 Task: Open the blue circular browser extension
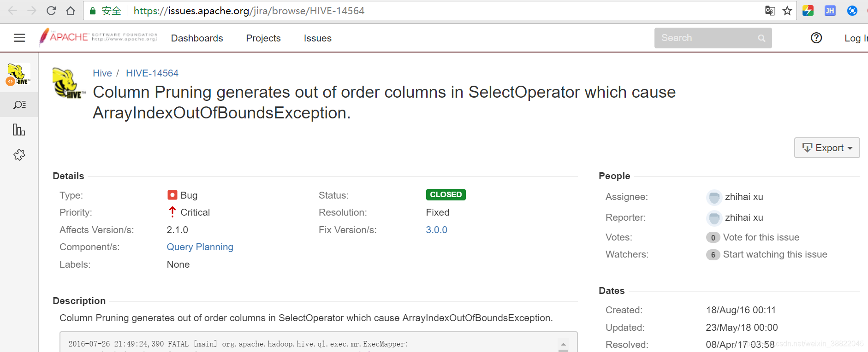click(x=852, y=11)
